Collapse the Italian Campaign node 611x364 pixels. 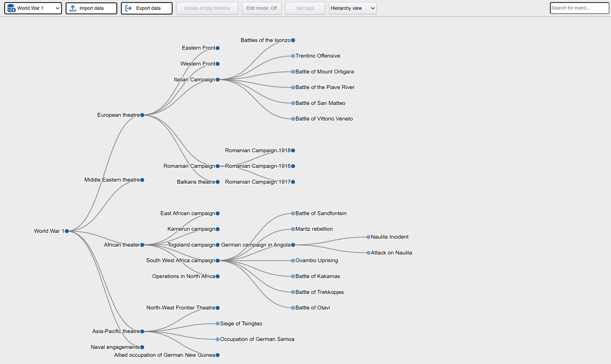pos(217,79)
